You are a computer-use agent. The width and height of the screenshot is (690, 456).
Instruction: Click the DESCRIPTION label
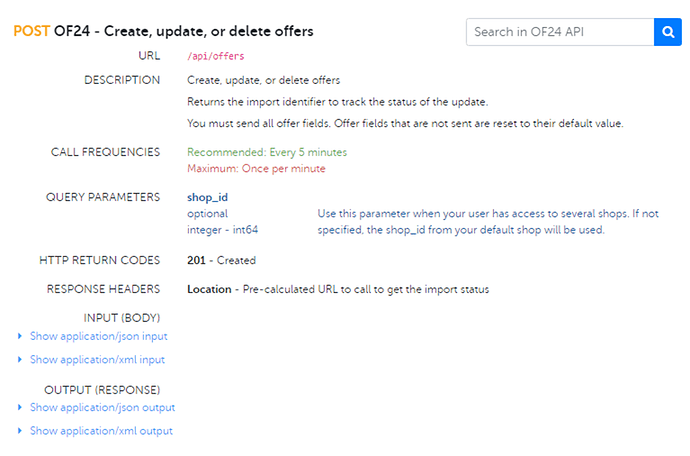pos(122,80)
